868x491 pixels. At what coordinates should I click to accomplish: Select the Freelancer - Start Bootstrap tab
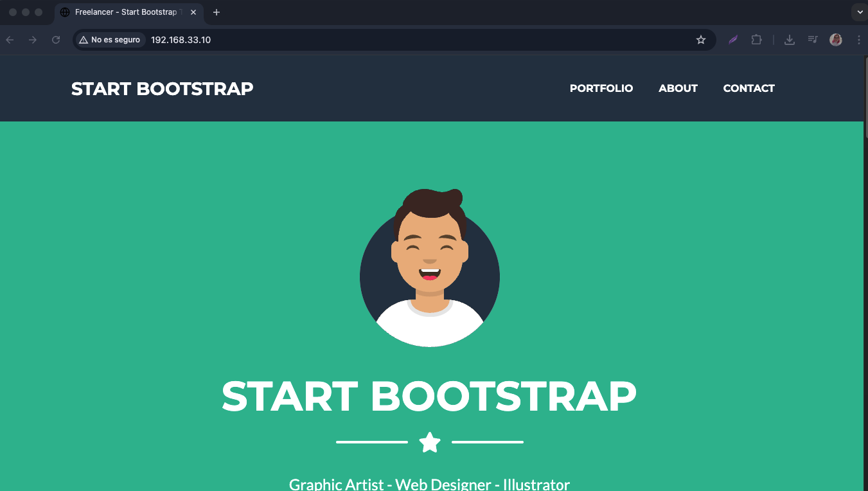click(129, 12)
